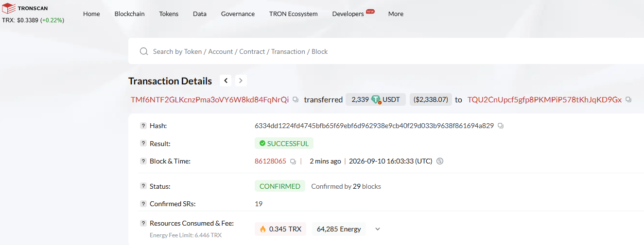This screenshot has height=245, width=644.
Task: Click the time format switch icon next to UTC
Action: coord(440,161)
